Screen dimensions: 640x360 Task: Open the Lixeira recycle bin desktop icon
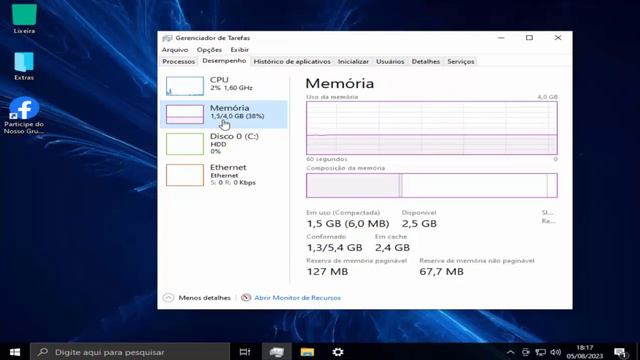coord(24,19)
